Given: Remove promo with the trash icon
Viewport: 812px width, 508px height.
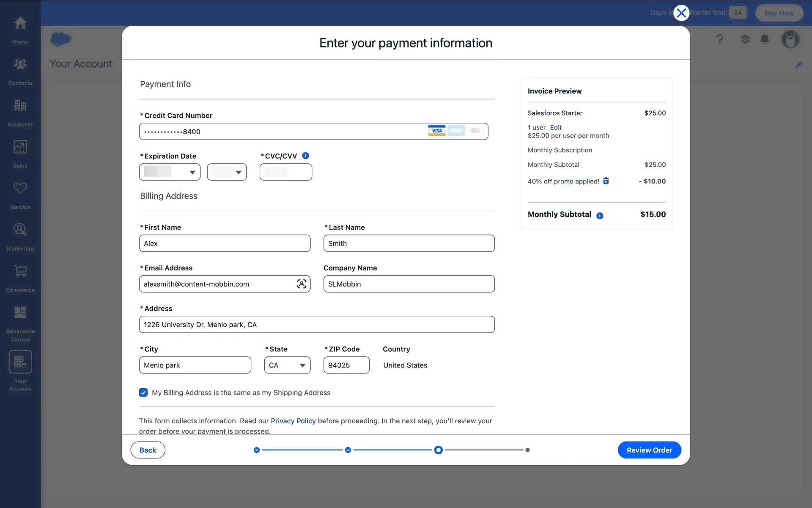Looking at the screenshot, I should [x=606, y=181].
